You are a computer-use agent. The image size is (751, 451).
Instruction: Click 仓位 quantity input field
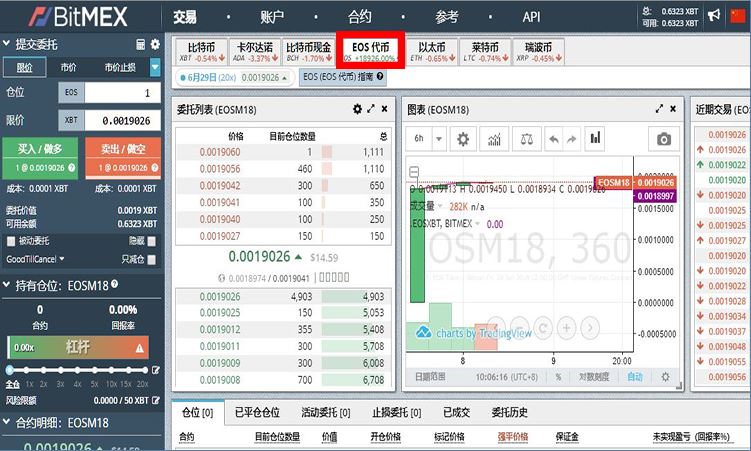pos(123,92)
